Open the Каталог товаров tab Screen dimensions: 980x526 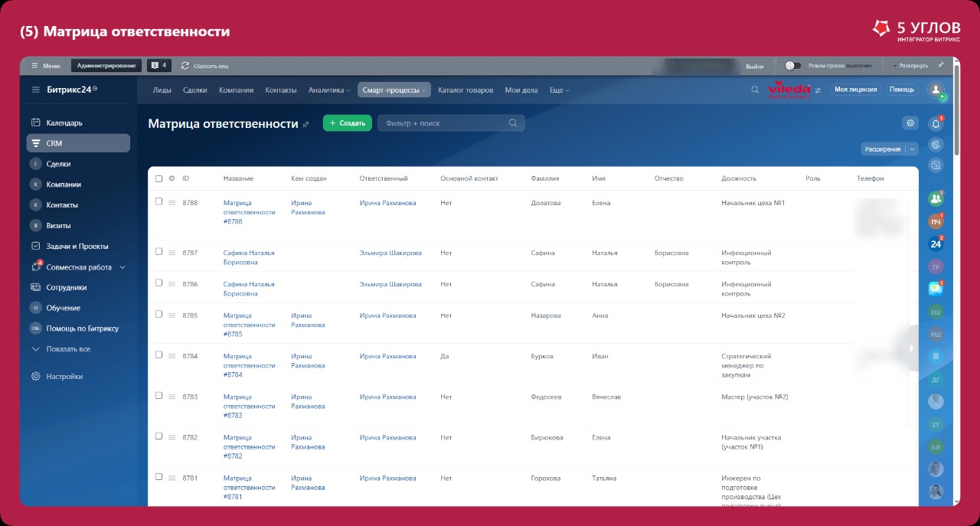click(x=465, y=90)
